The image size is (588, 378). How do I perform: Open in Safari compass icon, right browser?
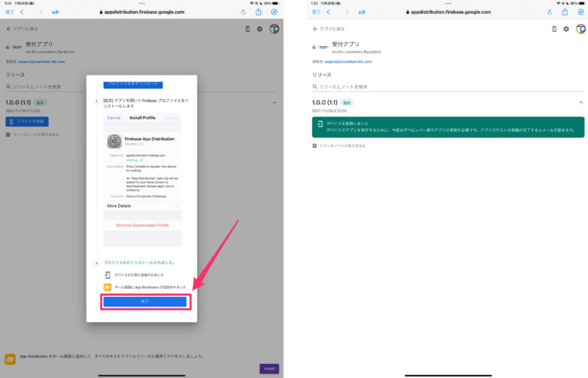(x=581, y=12)
